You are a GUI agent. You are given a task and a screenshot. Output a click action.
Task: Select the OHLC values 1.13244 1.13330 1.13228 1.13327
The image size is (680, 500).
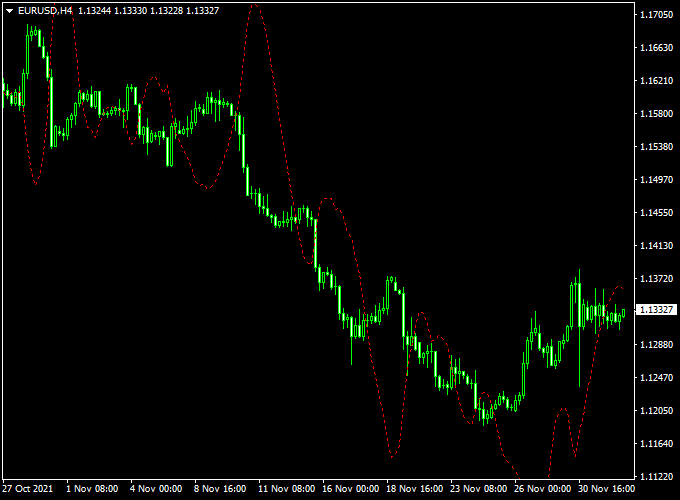[x=149, y=11]
